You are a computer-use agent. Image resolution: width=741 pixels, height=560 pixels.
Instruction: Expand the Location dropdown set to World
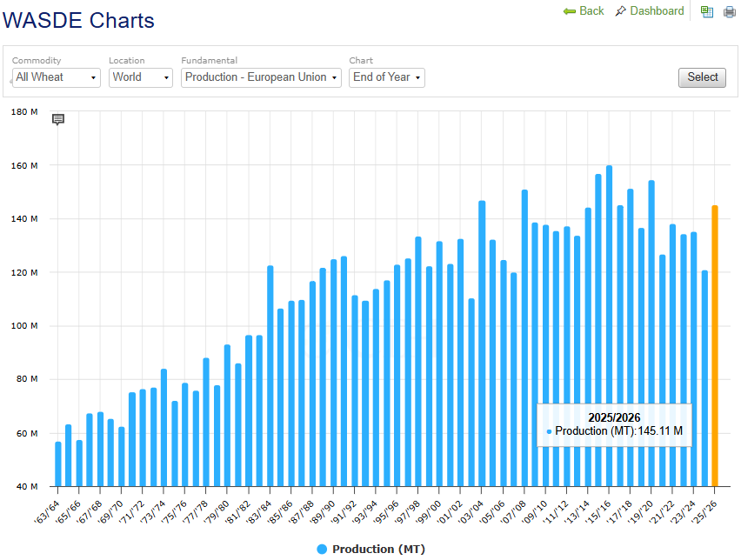coord(141,77)
